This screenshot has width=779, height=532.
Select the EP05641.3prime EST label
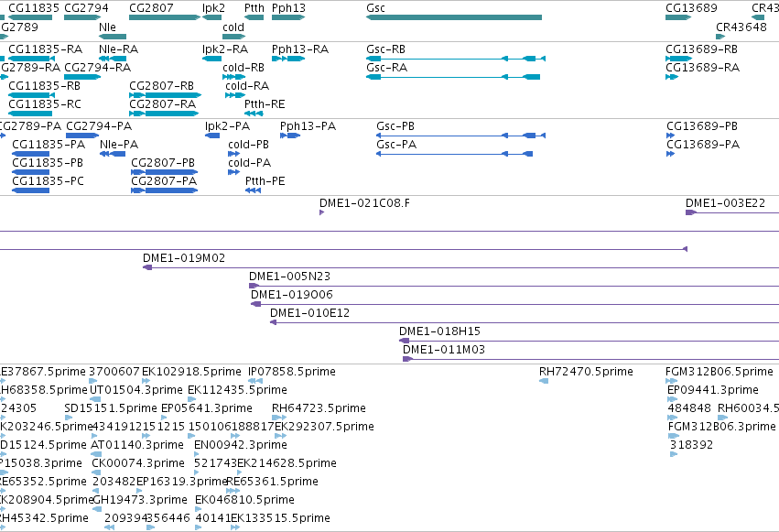click(207, 408)
